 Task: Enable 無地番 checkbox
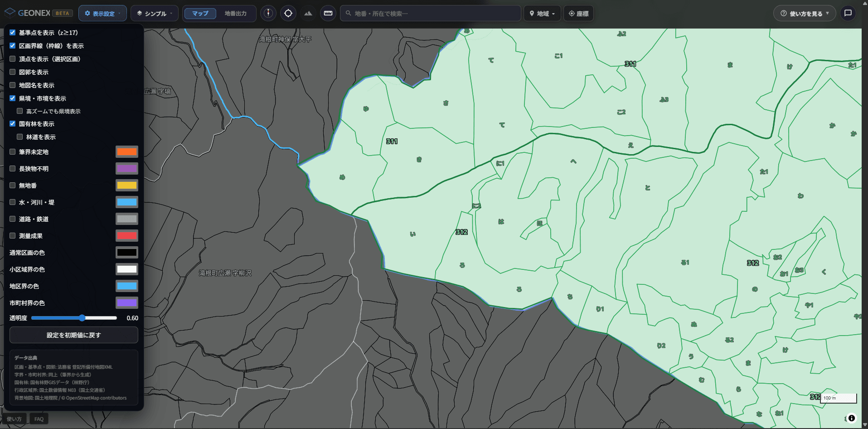[13, 185]
